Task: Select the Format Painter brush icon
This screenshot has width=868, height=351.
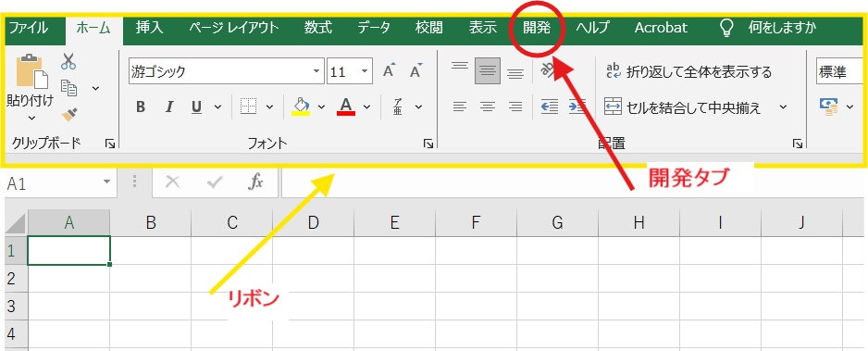Action: pos(68,115)
